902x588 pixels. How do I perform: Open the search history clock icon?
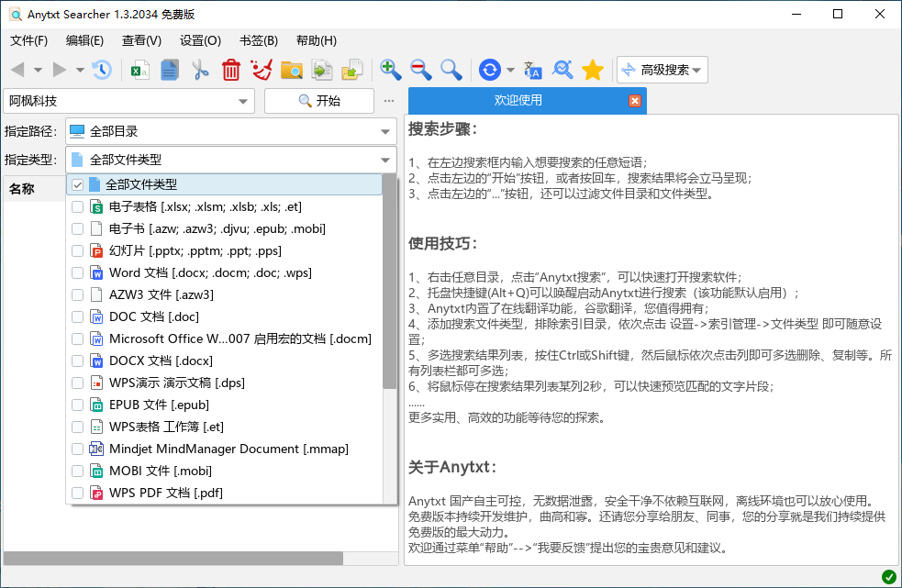click(x=102, y=71)
